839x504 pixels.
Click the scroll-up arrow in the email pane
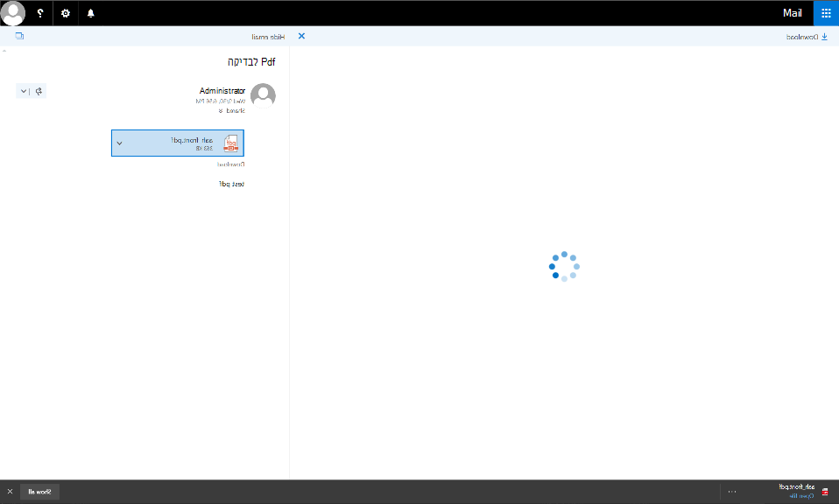pyautogui.click(x=4, y=51)
